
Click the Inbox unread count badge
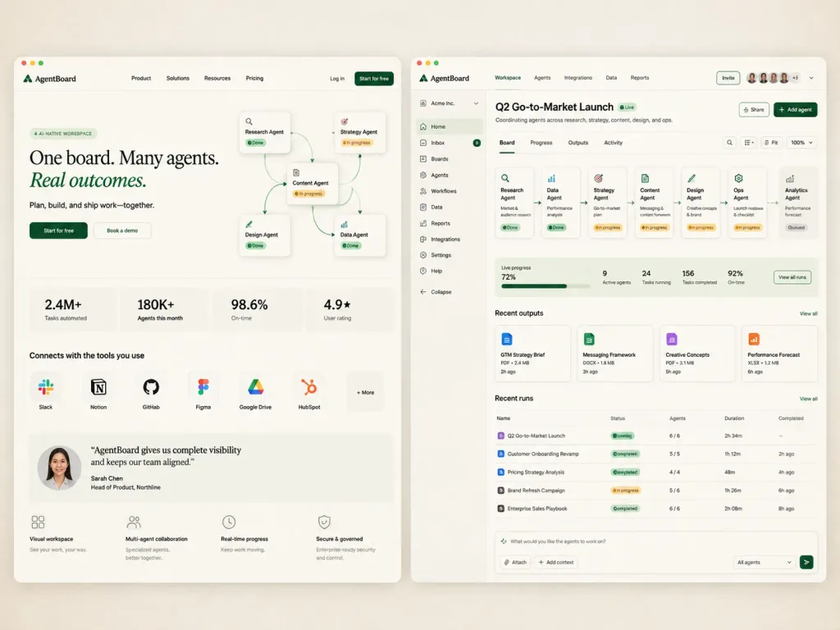coord(477,143)
